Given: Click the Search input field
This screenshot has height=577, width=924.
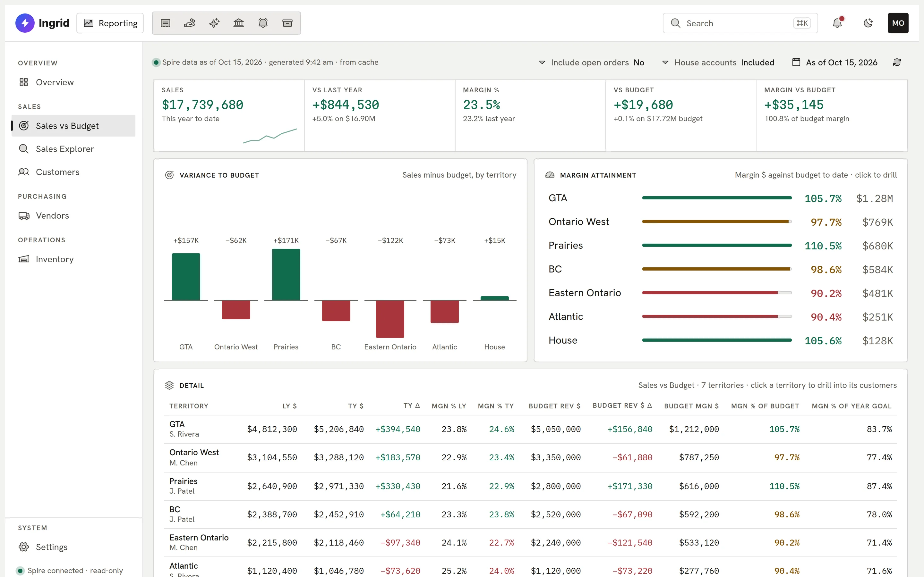Looking at the screenshot, I should coord(740,23).
